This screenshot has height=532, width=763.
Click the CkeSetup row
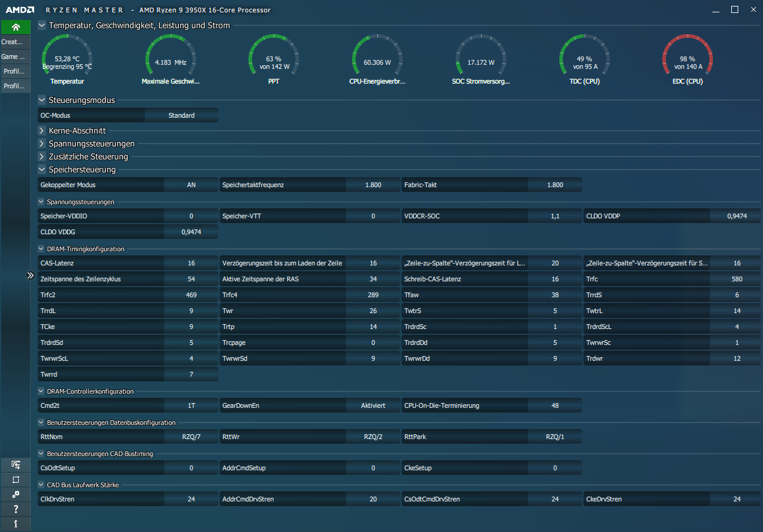coord(492,468)
